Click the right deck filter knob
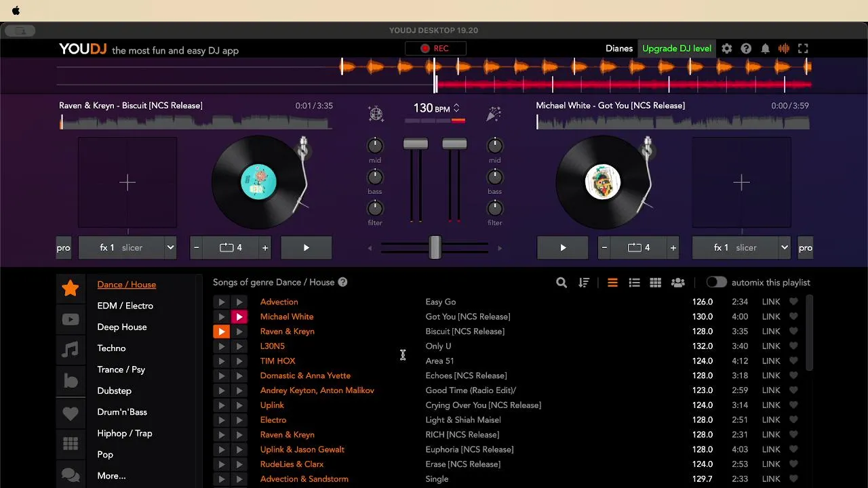 point(495,208)
